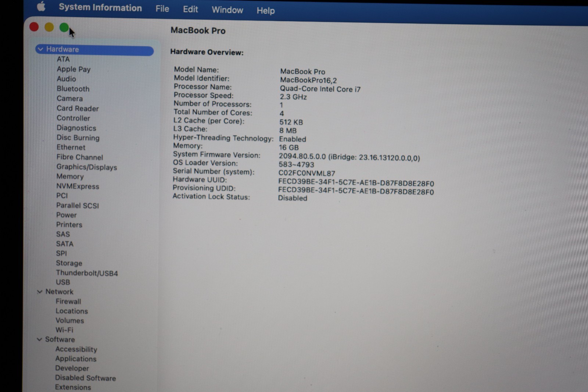The width and height of the screenshot is (588, 392).
Task: Select NVMExpress in the sidebar
Action: (78, 186)
